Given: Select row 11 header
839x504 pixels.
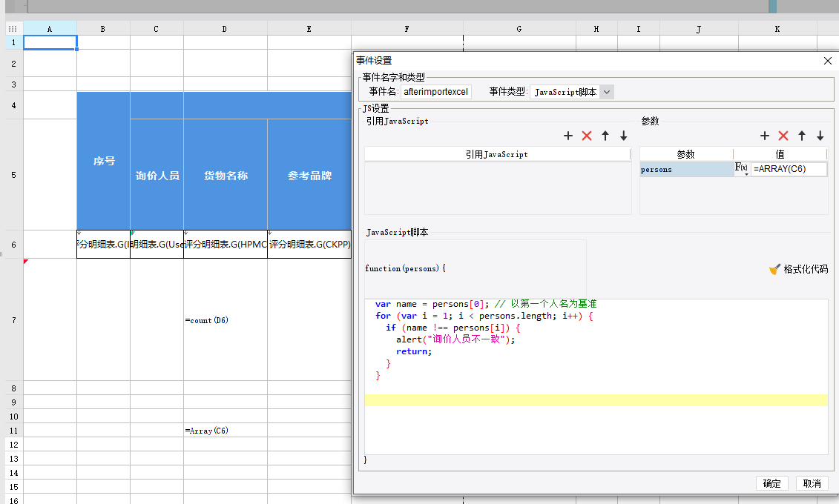Looking at the screenshot, I should pos(14,431).
